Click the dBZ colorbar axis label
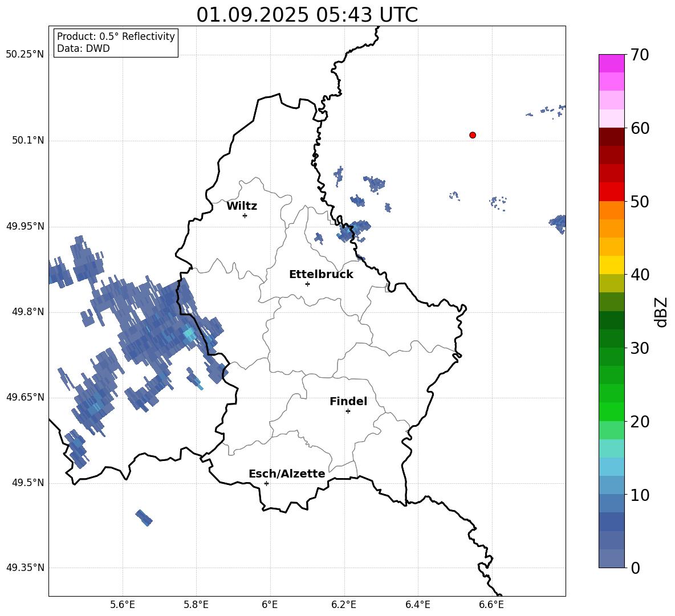Screen dimensions: 675x616 [661, 312]
